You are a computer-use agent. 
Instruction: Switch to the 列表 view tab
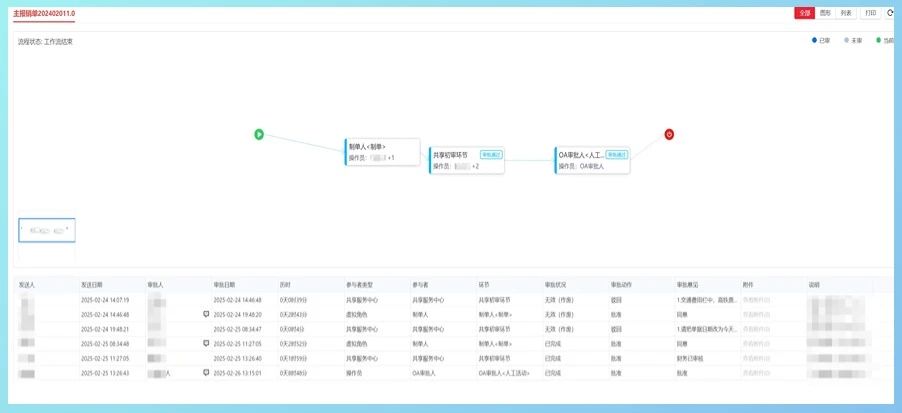pyautogui.click(x=846, y=13)
